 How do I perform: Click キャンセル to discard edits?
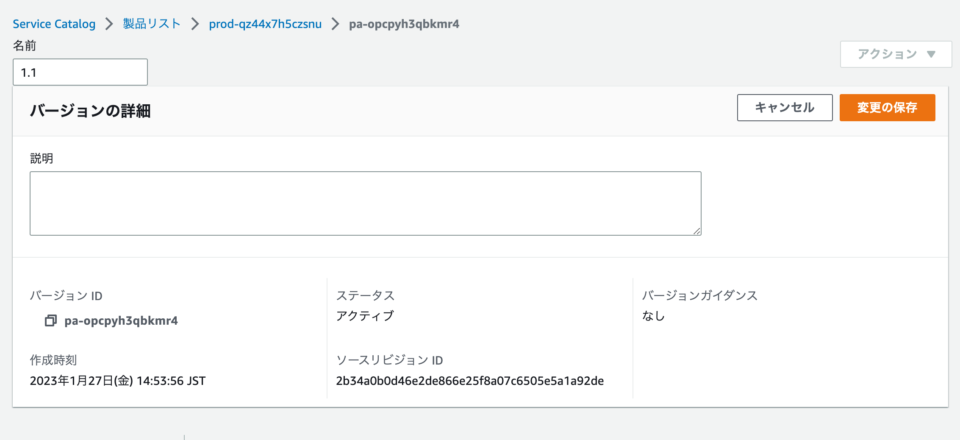[x=784, y=108]
